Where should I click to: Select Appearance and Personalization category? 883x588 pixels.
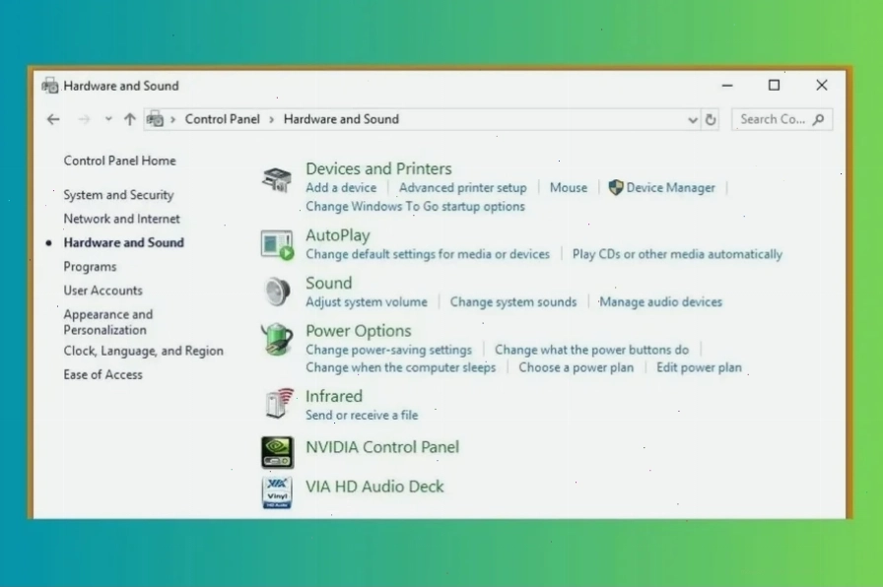tap(108, 322)
